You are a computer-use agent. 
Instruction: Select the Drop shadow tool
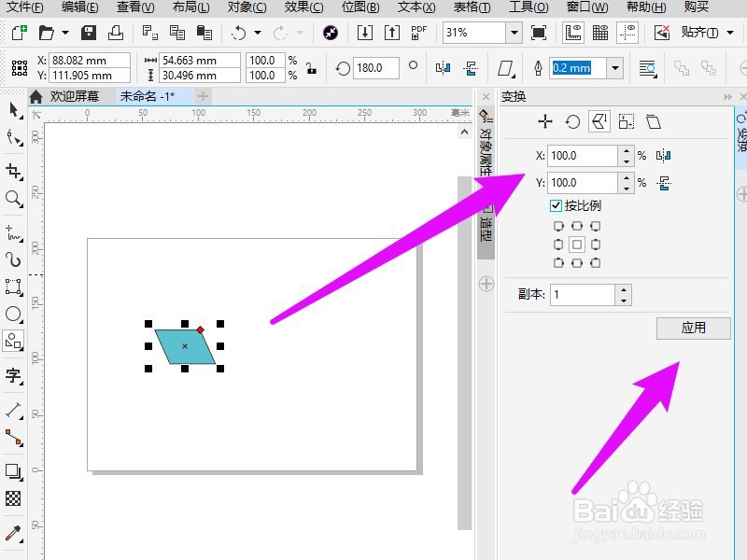point(14,471)
